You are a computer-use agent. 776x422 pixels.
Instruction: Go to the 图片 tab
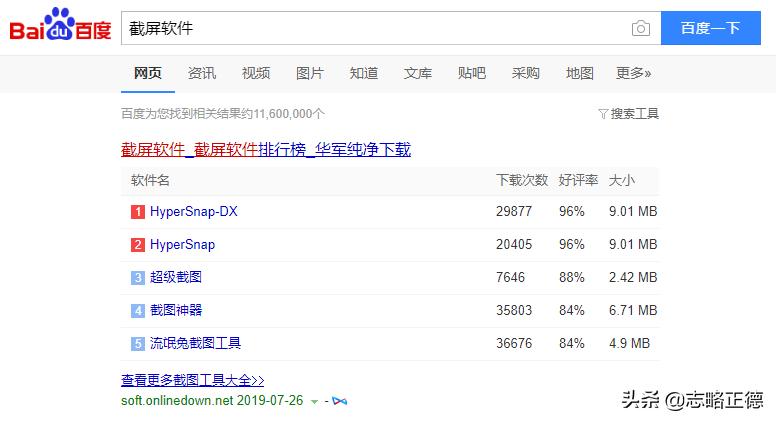point(310,73)
